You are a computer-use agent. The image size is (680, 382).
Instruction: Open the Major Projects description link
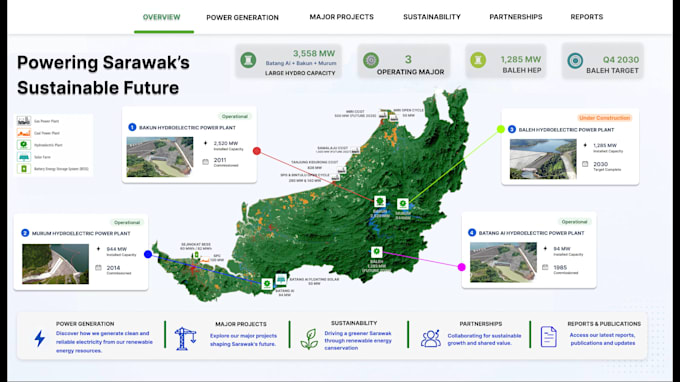coord(243,340)
